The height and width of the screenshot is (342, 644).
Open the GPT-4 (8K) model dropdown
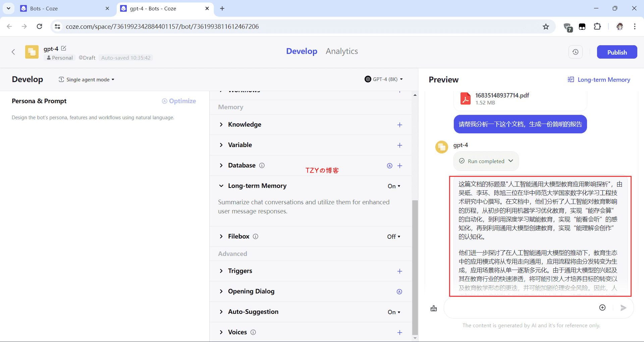coord(384,79)
